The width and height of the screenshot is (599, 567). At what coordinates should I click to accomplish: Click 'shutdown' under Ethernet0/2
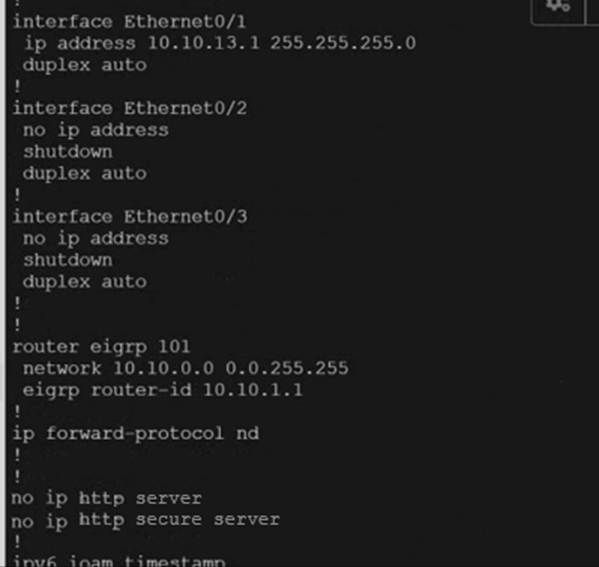[x=68, y=152]
